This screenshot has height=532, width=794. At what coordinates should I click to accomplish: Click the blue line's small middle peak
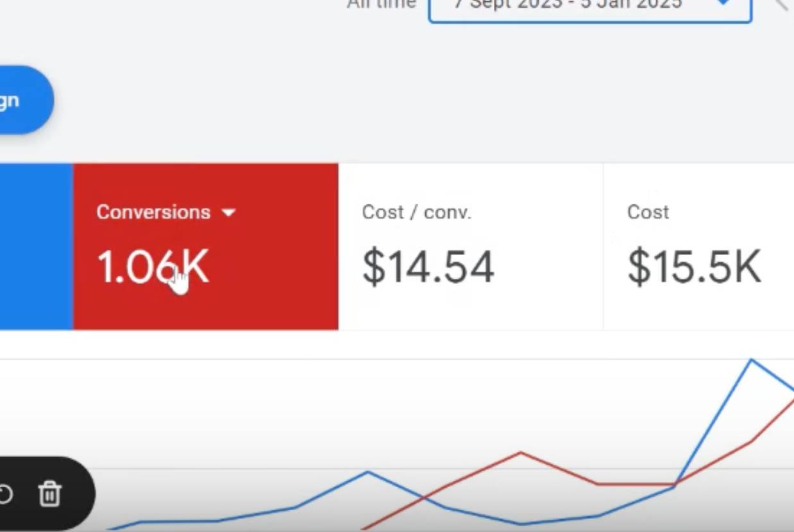coord(367,472)
